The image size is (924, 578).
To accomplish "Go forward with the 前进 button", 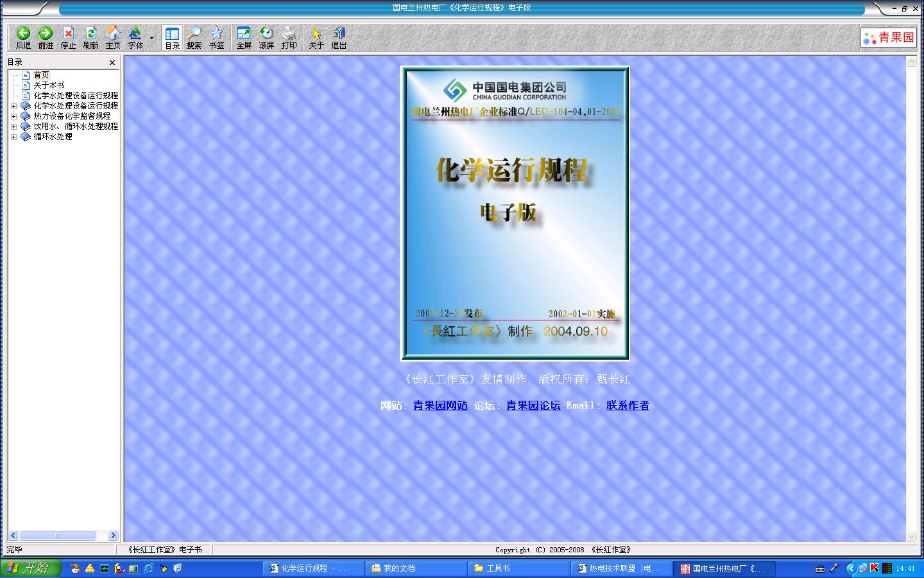I will 46,38.
